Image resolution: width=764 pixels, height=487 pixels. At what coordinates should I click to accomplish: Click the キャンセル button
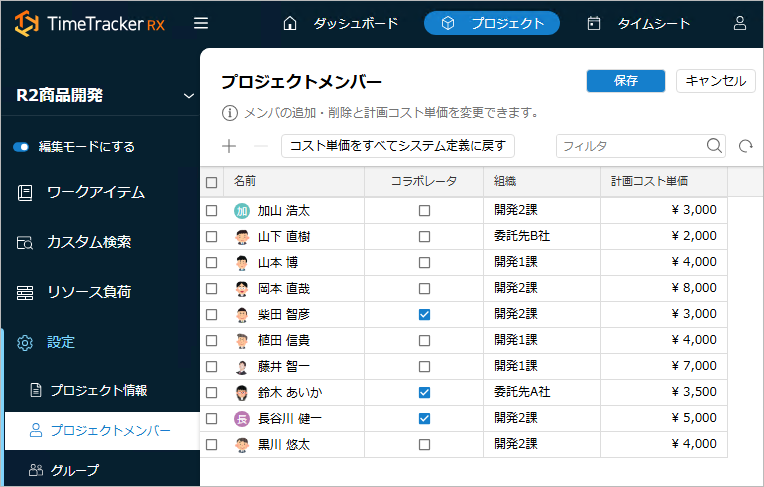(715, 81)
